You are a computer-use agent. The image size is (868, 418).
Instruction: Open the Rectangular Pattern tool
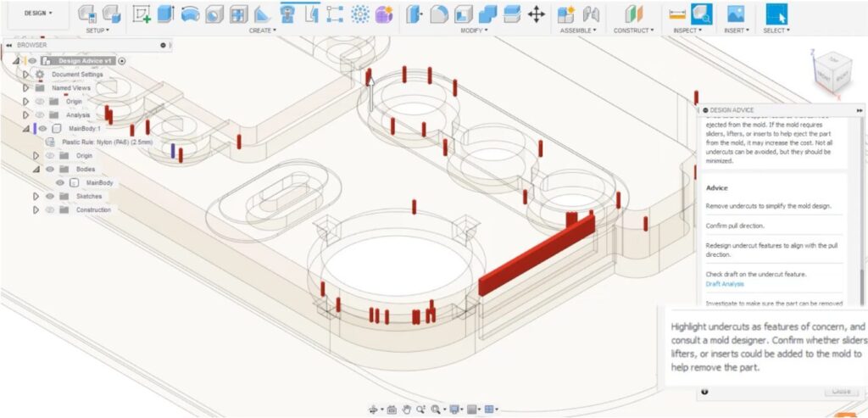point(335,14)
